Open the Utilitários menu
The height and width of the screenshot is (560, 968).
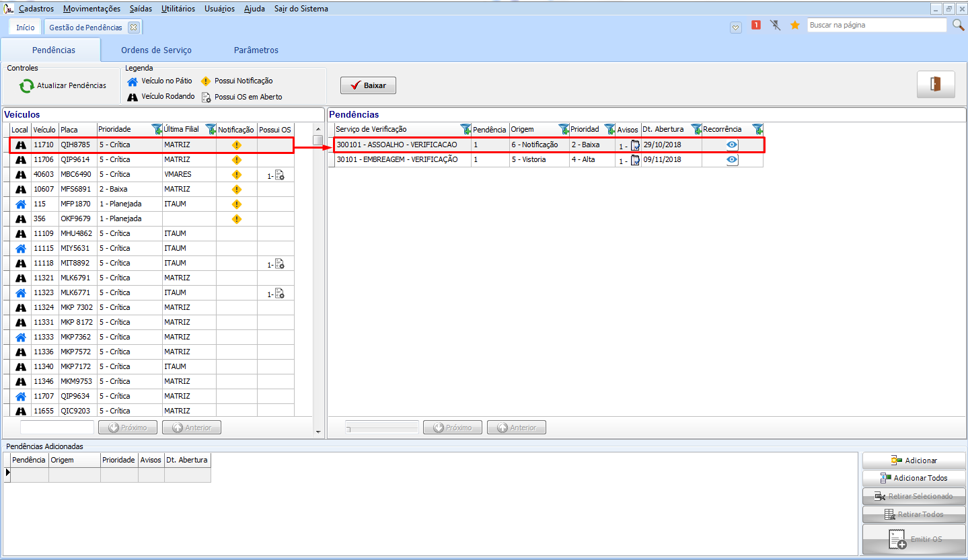click(178, 9)
